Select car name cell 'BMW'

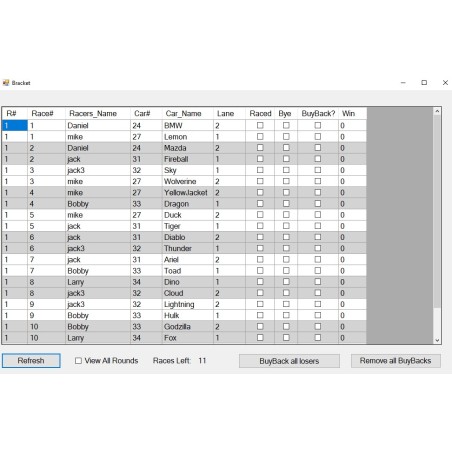point(188,125)
